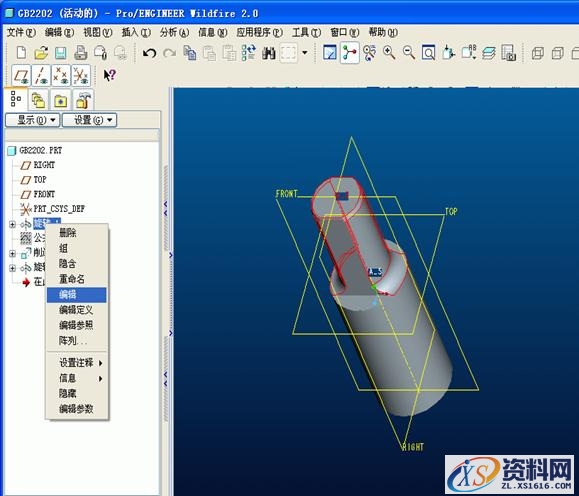This screenshot has height=496, width=579.
Task: Choose 隐藏 from the context menu
Action: 76,394
